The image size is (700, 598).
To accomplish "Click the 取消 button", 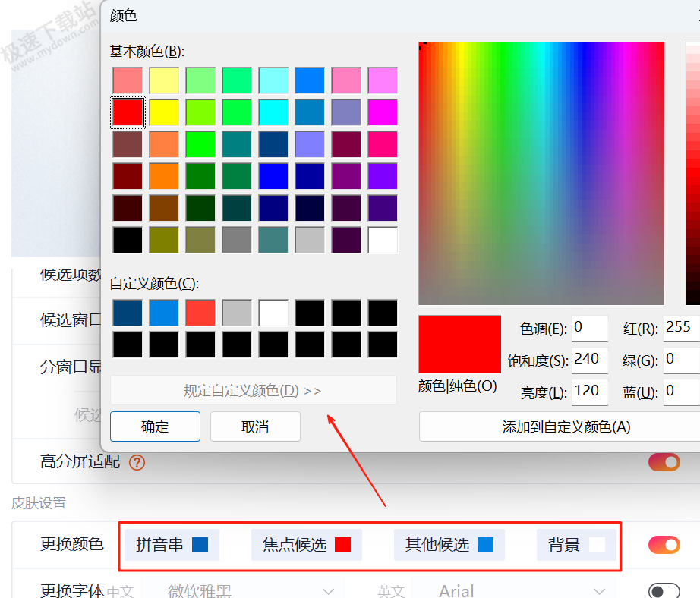I will click(255, 426).
